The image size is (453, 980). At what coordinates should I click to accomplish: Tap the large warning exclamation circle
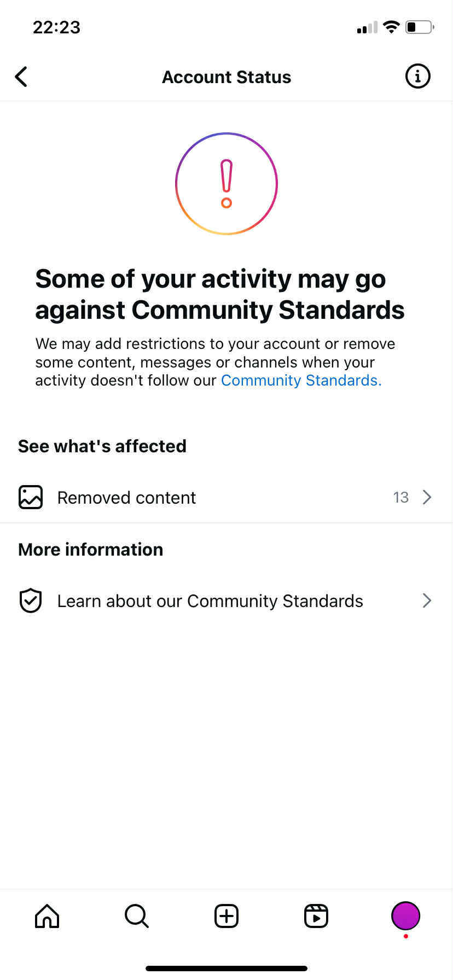[226, 184]
